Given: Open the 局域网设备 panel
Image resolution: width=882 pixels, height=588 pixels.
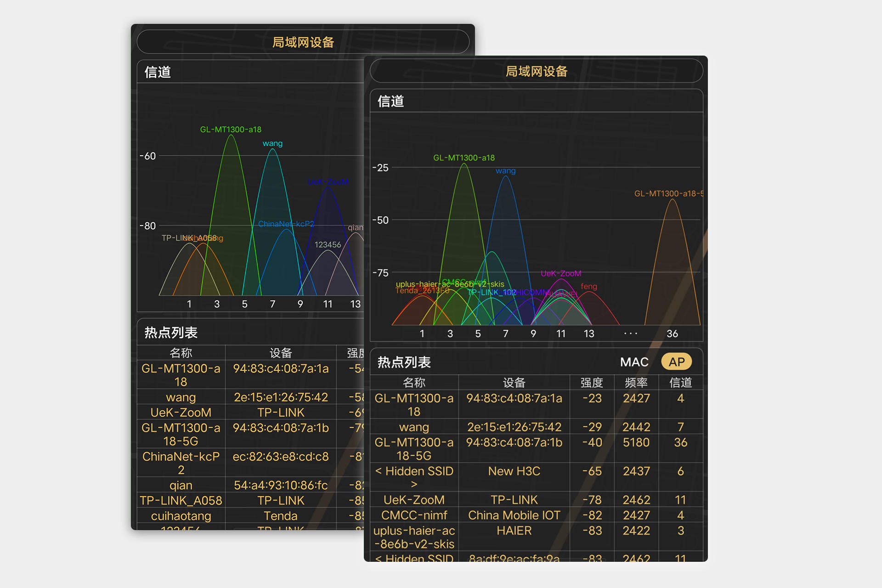Looking at the screenshot, I should pyautogui.click(x=536, y=71).
